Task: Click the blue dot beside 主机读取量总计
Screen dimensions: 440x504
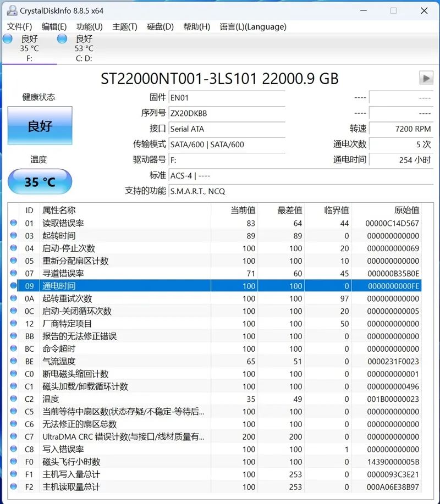Action: (13, 487)
